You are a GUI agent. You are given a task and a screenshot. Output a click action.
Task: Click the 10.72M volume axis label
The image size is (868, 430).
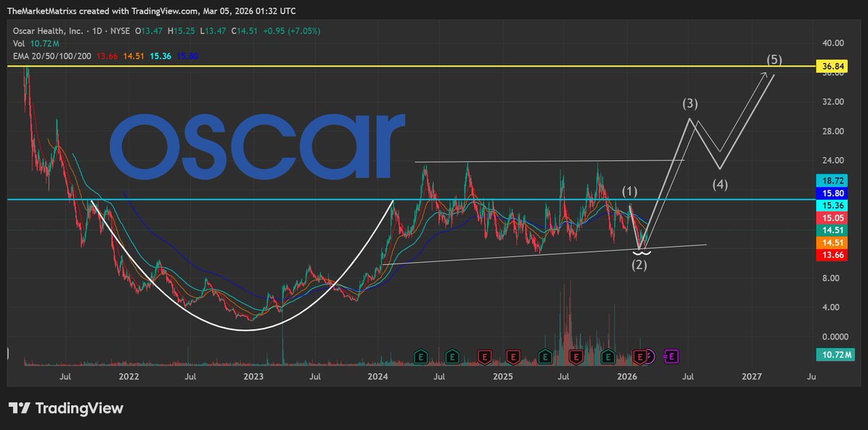(x=835, y=355)
